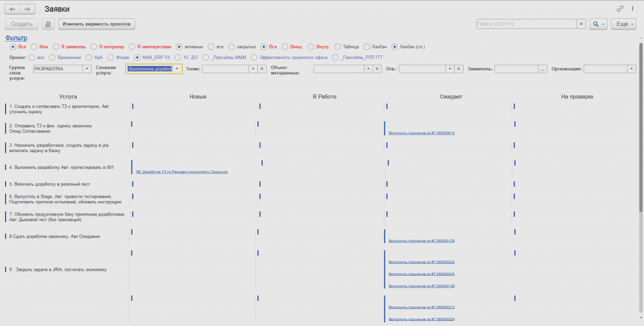
Task: Choose project 1С. ДО radio
Action: (x=178, y=57)
